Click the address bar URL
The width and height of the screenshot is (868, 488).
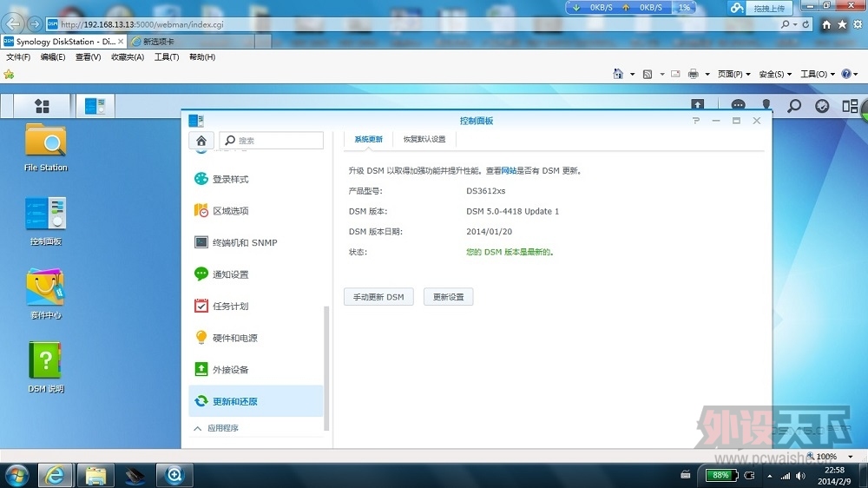point(142,24)
